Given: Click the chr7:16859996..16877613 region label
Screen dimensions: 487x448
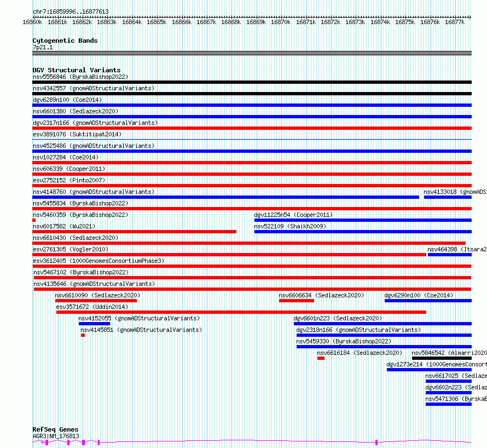Looking at the screenshot, I should pyautogui.click(x=71, y=12).
